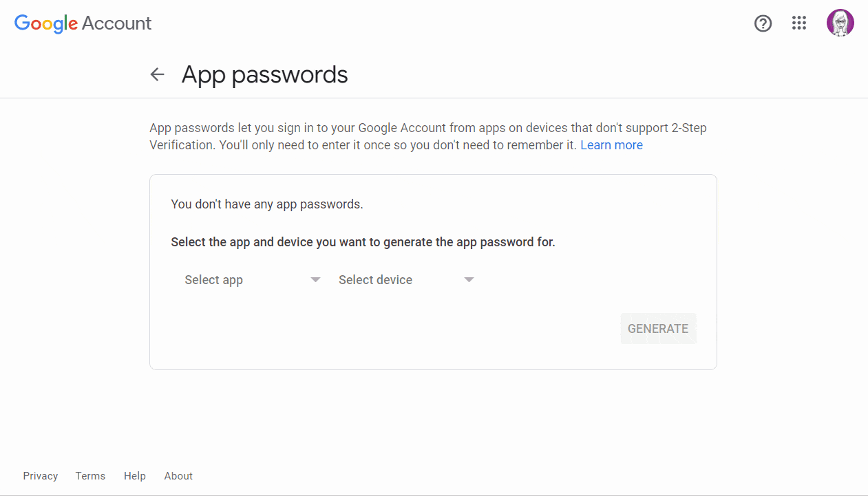
Task: Open the Help question mark icon
Action: (x=763, y=23)
